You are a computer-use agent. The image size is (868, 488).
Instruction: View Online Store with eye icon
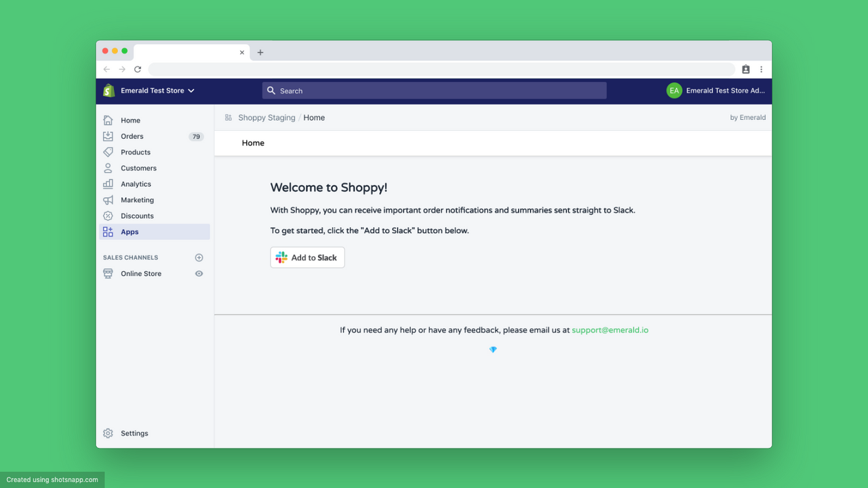[199, 274]
